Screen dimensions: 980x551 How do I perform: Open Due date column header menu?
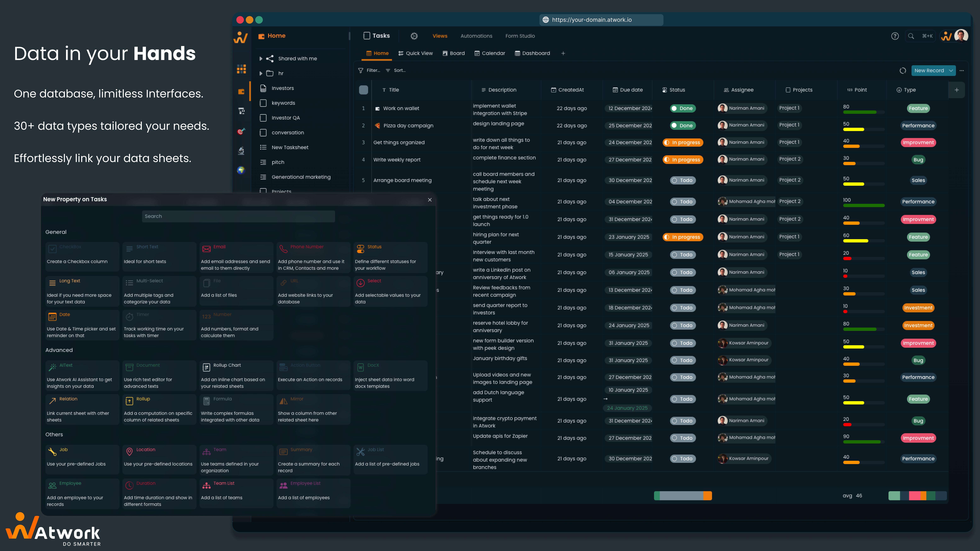pos(628,90)
